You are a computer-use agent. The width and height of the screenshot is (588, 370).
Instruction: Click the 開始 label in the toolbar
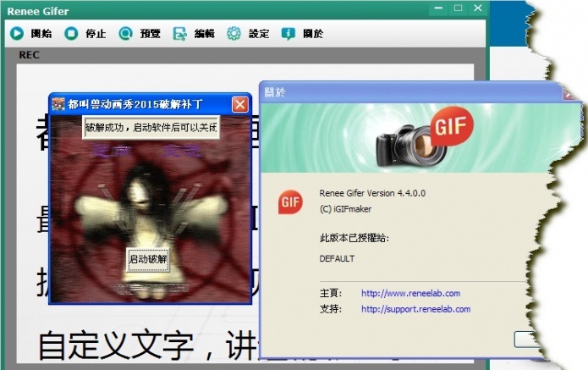point(41,34)
